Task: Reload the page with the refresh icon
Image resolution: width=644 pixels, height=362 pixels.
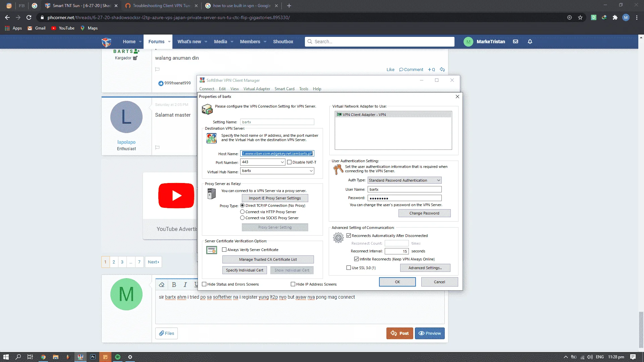Action: (29, 17)
